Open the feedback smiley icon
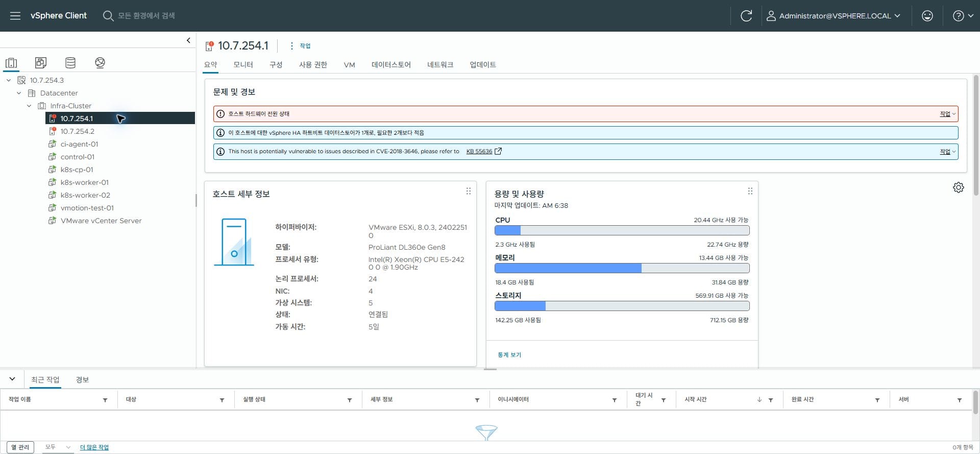980x454 pixels. point(927,16)
